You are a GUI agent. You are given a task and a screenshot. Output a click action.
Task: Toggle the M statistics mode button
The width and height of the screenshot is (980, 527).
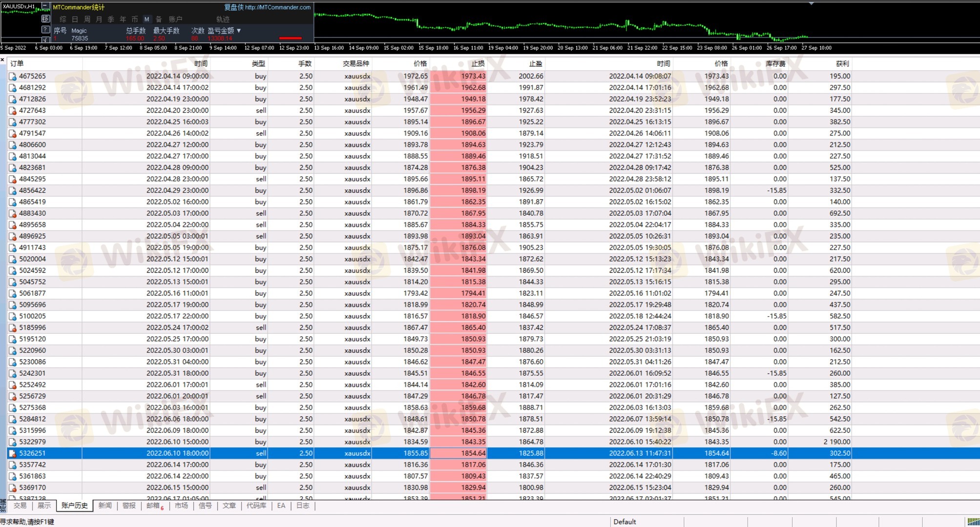click(x=146, y=19)
